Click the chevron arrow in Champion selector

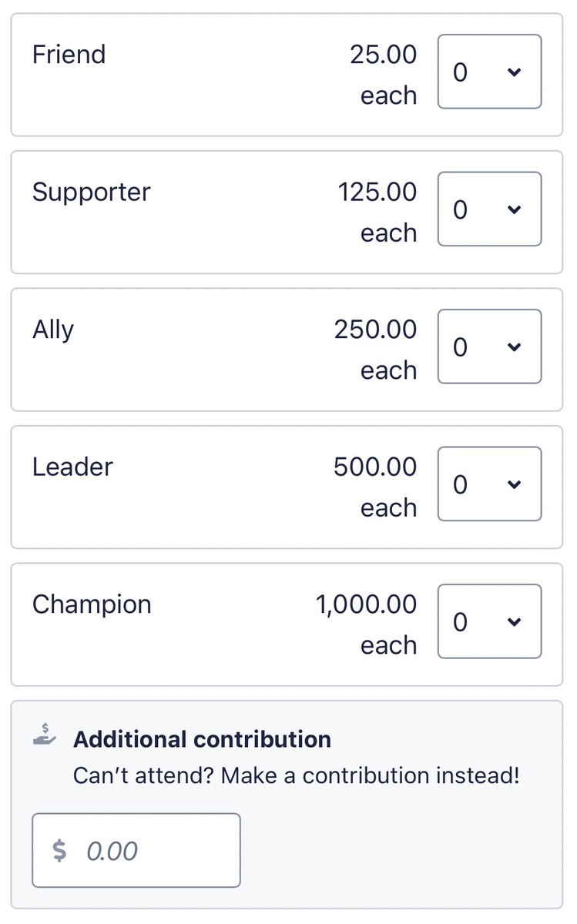pos(515,622)
